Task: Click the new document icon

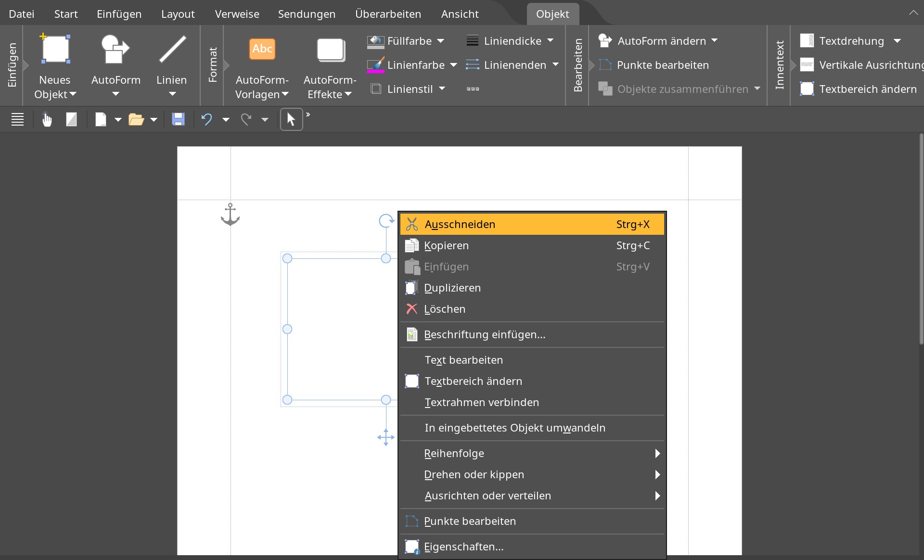Action: 101,119
